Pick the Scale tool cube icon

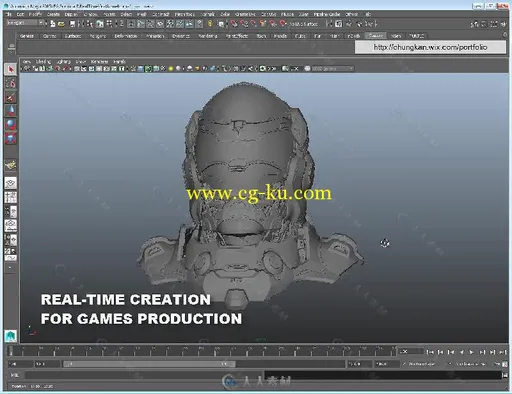(x=11, y=138)
